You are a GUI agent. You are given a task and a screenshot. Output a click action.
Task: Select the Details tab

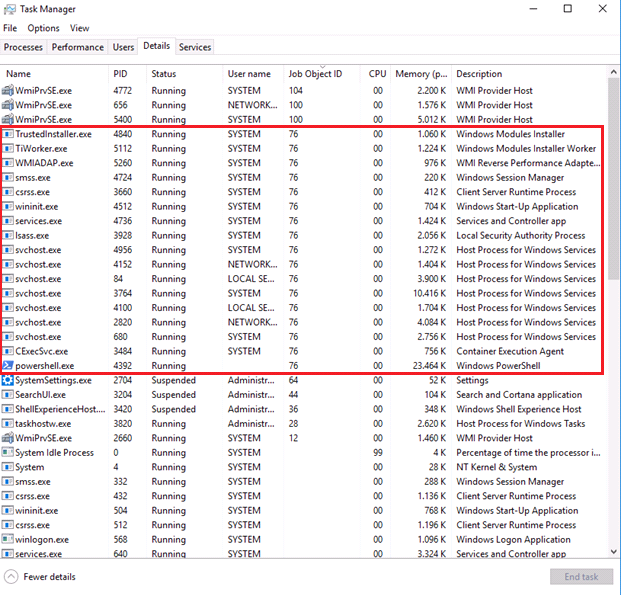click(157, 46)
